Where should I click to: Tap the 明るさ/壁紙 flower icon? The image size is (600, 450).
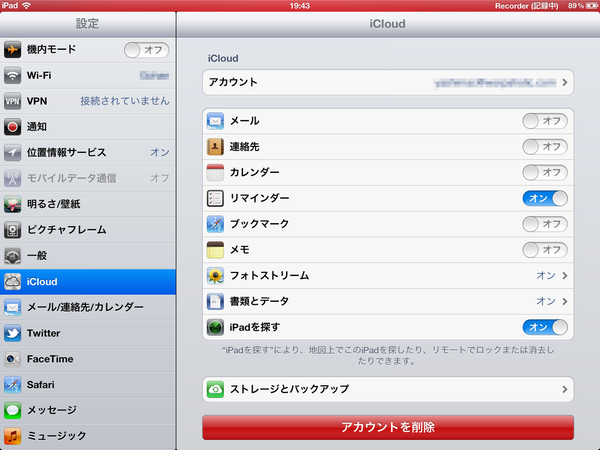[x=12, y=204]
